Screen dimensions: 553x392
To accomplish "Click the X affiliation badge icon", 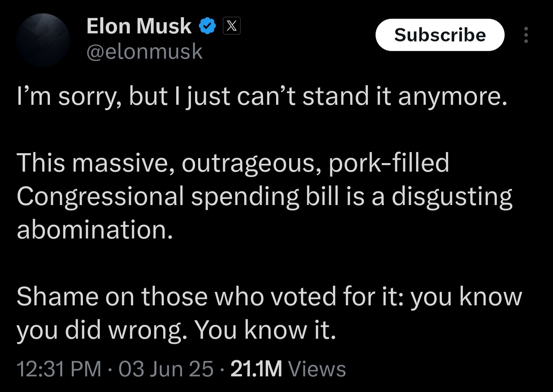I will [x=232, y=26].
